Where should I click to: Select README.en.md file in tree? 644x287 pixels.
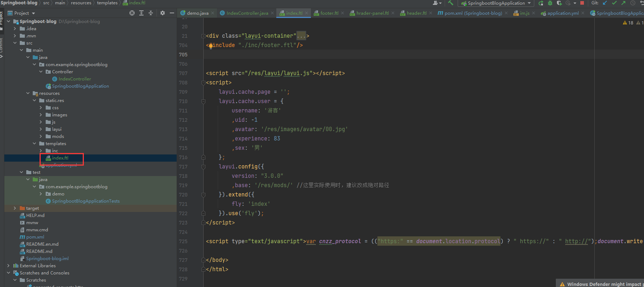(42, 244)
